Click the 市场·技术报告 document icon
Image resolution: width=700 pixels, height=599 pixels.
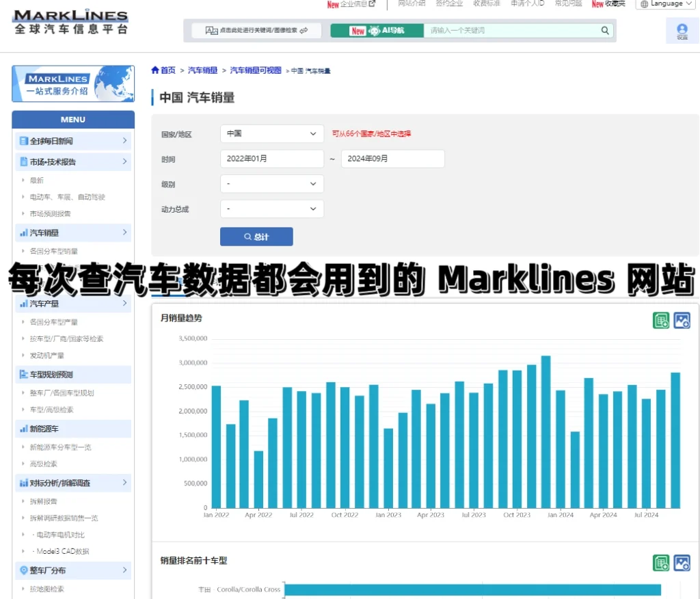[x=24, y=161]
